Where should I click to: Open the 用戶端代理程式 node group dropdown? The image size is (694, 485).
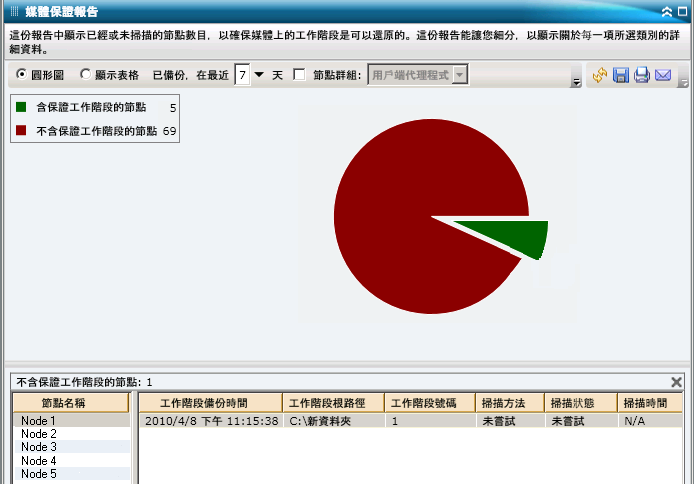pos(460,75)
